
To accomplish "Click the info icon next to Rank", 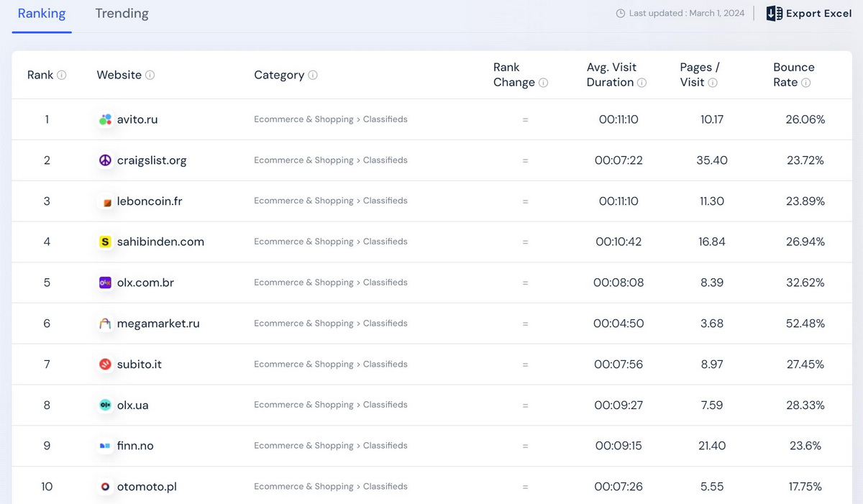I will coord(62,75).
